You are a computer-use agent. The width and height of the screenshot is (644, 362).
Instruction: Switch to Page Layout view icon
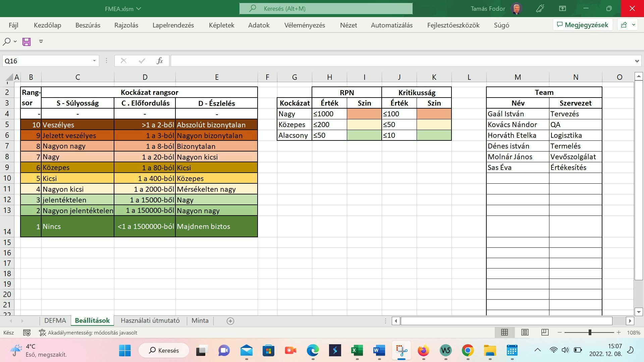525,333
